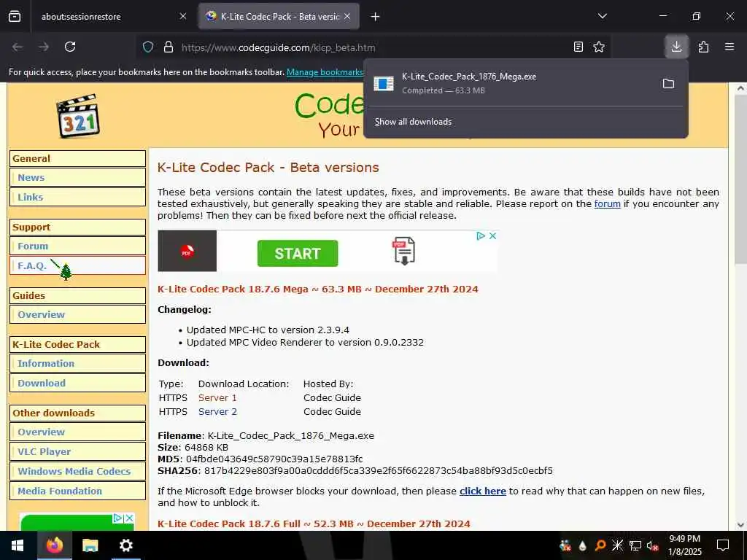Expand the list all tabs dropdown

point(603,16)
